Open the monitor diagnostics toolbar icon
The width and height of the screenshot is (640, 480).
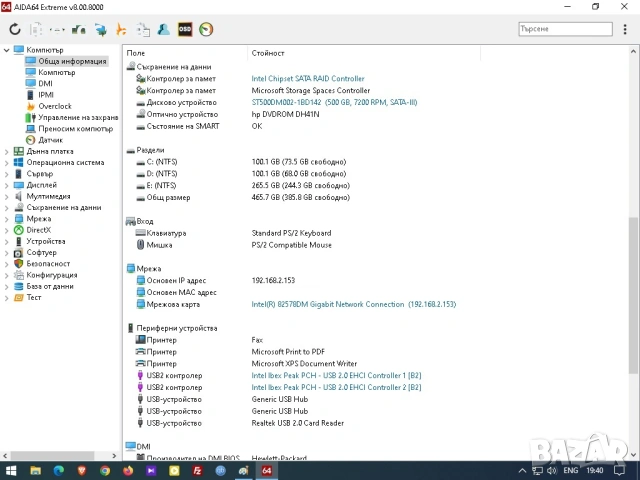pos(100,29)
